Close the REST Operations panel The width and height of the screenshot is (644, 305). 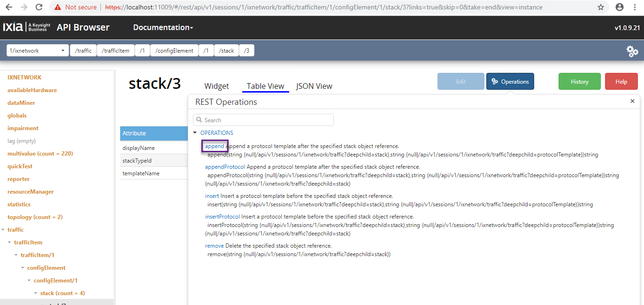coord(632,101)
